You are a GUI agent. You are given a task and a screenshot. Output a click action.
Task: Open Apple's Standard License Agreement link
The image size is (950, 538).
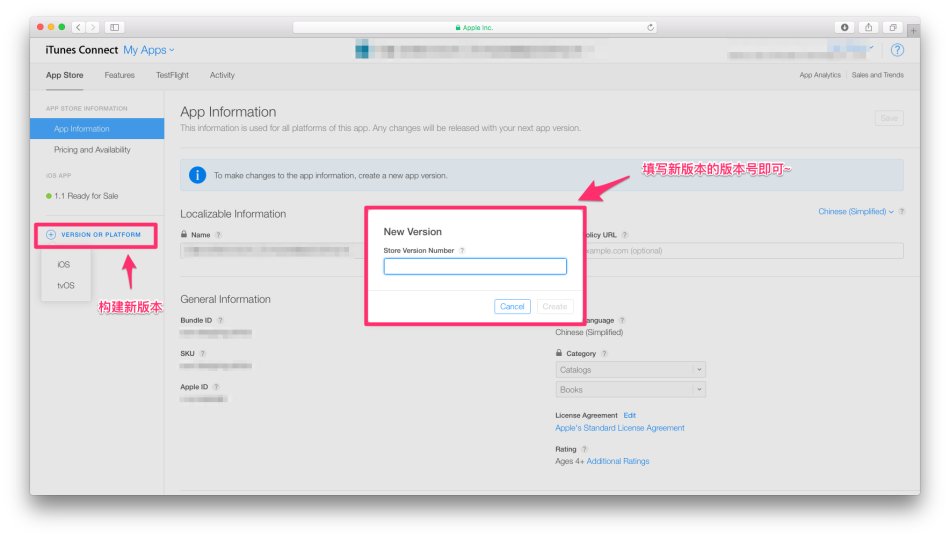(620, 428)
